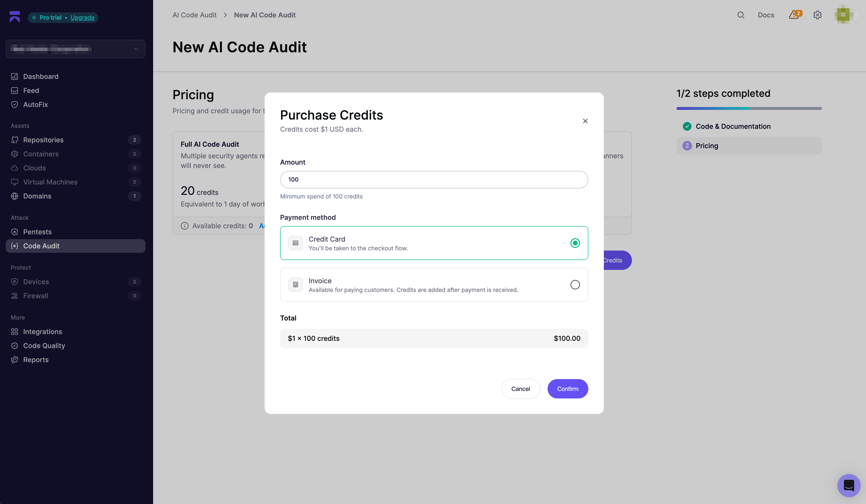Click the app logo icon
This screenshot has height=504, width=866.
[x=15, y=17]
